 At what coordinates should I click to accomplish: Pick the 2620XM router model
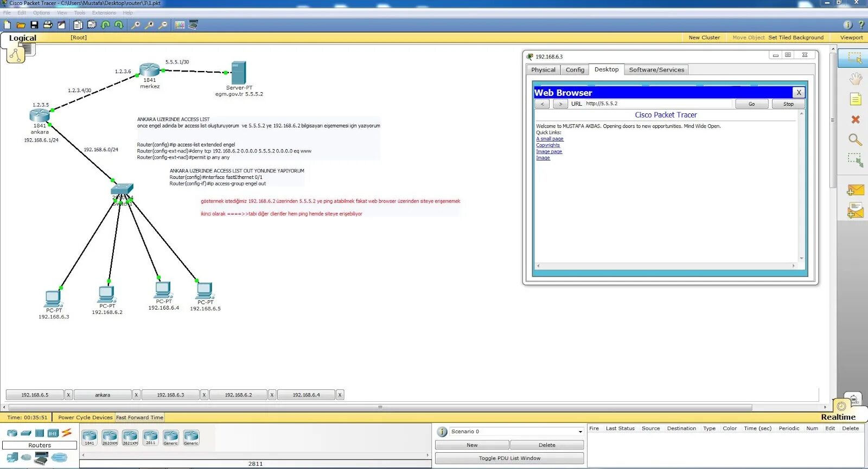click(x=110, y=437)
